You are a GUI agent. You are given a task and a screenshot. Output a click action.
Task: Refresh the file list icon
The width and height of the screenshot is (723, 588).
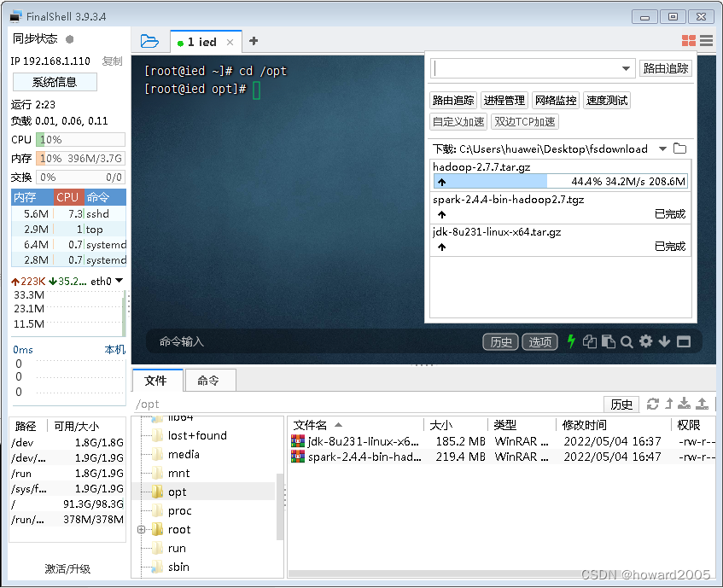coord(652,405)
